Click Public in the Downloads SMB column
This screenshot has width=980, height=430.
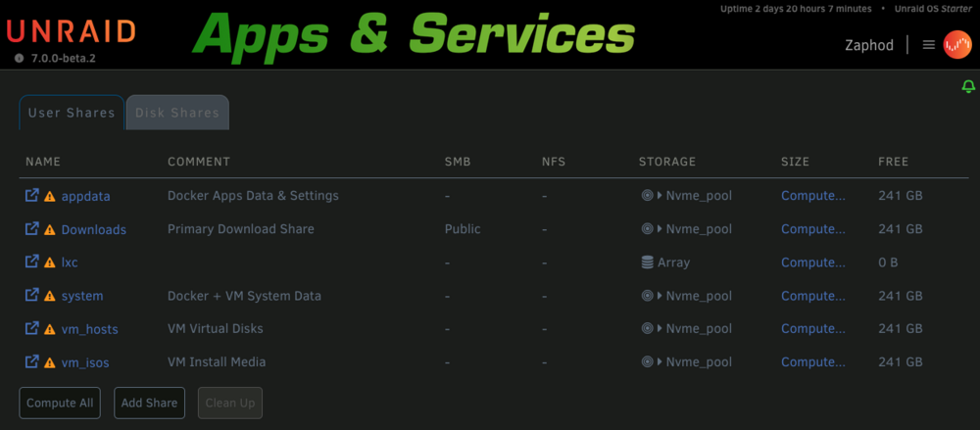coord(463,229)
